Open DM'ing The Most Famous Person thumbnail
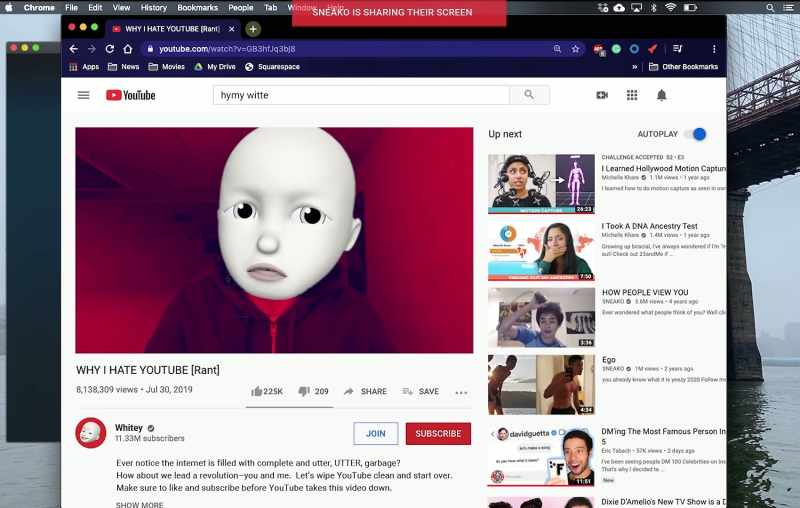Viewport: 800px width, 508px height. [541, 456]
